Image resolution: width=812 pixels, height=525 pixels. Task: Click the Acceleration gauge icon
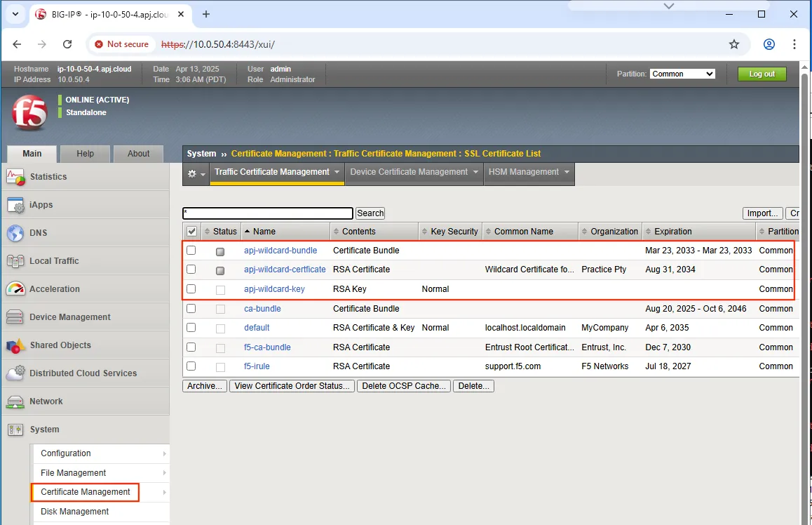(15, 289)
